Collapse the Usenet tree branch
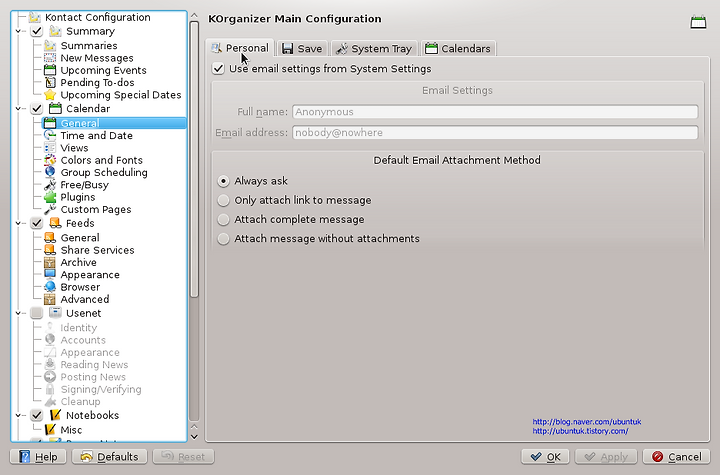 click(18, 313)
